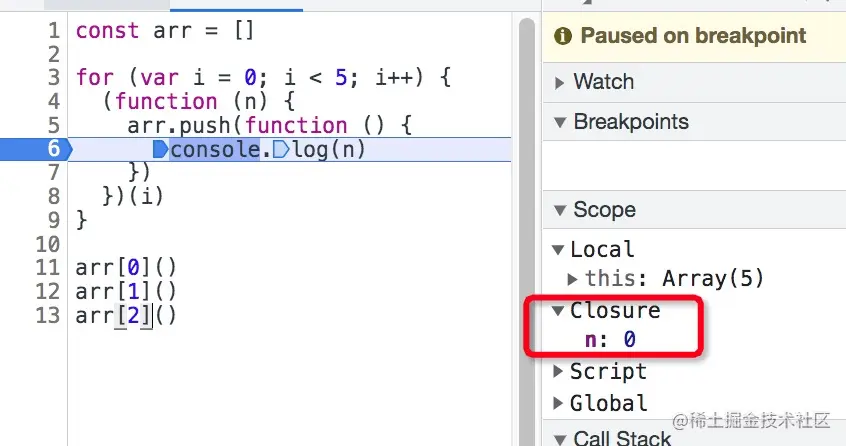Click the Local scope label

coord(602,250)
